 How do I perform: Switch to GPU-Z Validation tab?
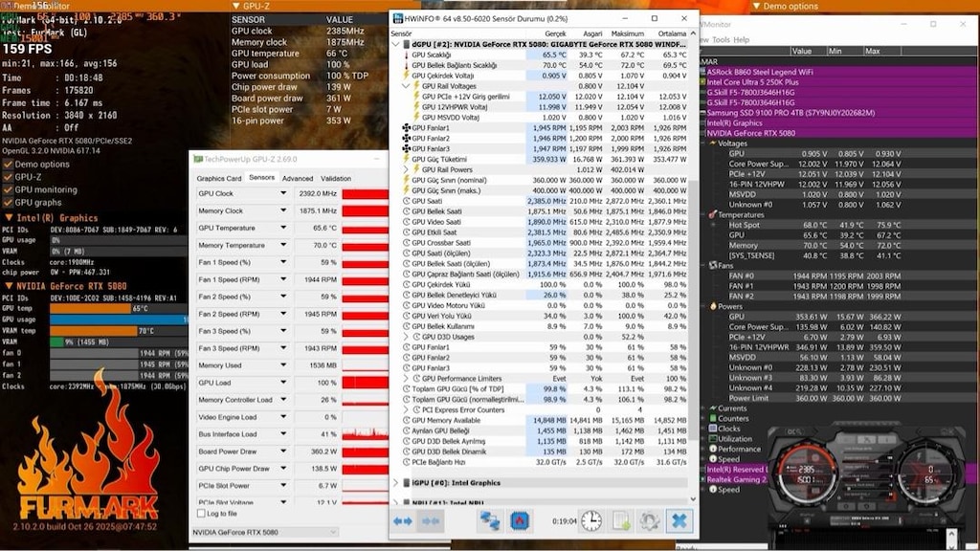[x=336, y=178]
